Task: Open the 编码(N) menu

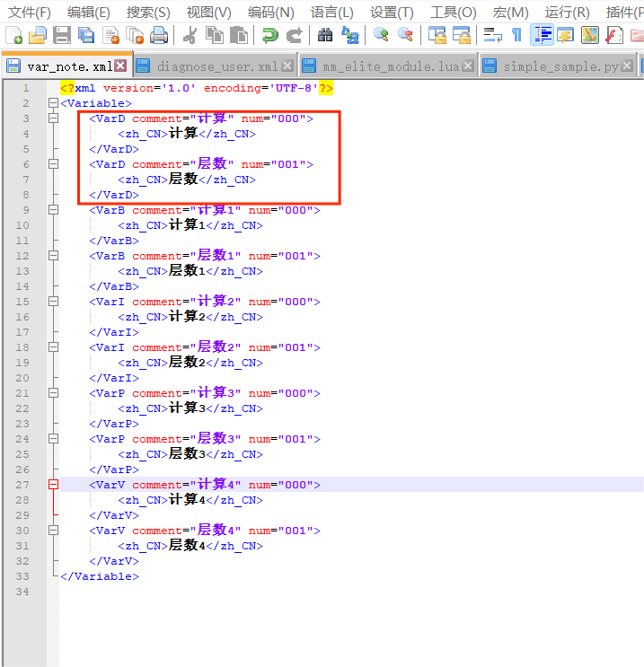Action: [x=270, y=12]
